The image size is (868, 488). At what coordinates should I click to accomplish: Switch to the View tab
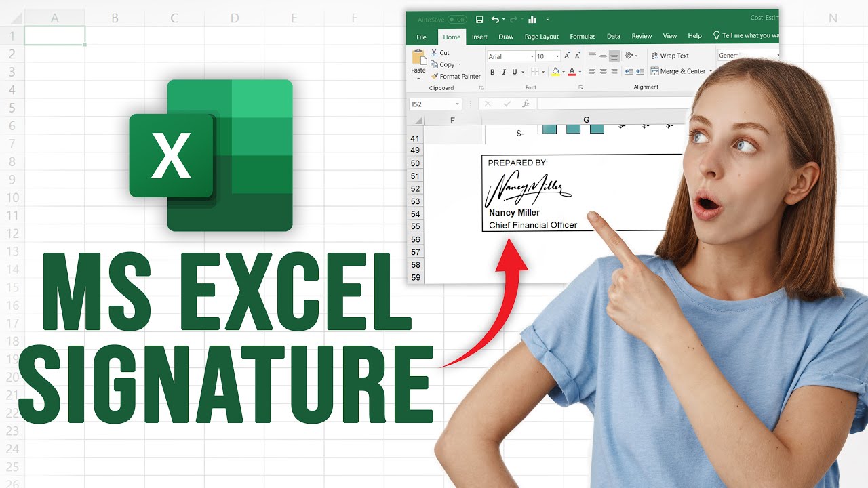[670, 37]
